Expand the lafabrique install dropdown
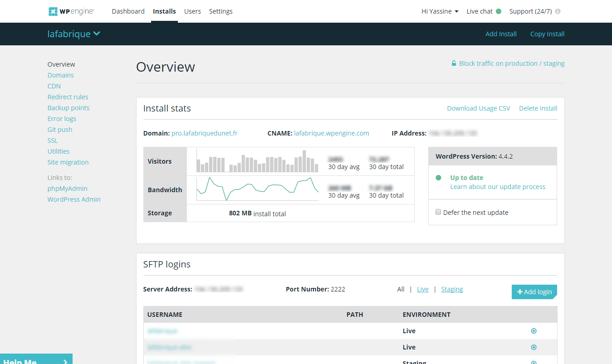The image size is (612, 364). click(x=74, y=34)
